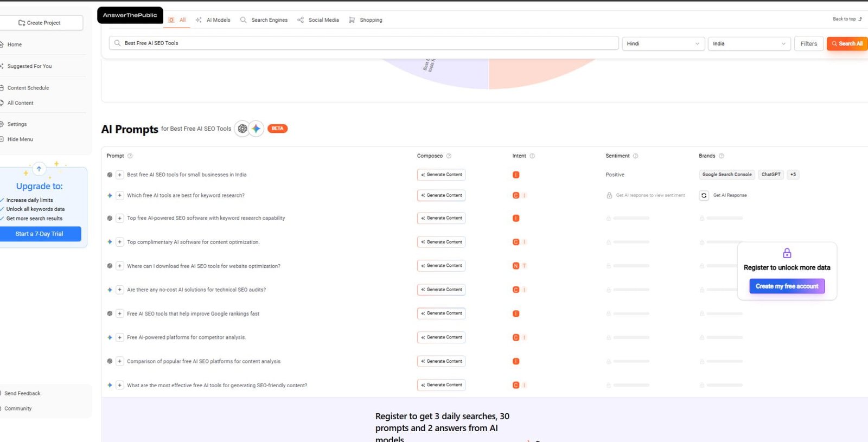The width and height of the screenshot is (868, 442).
Task: Click Send Feedback
Action: [x=22, y=394]
